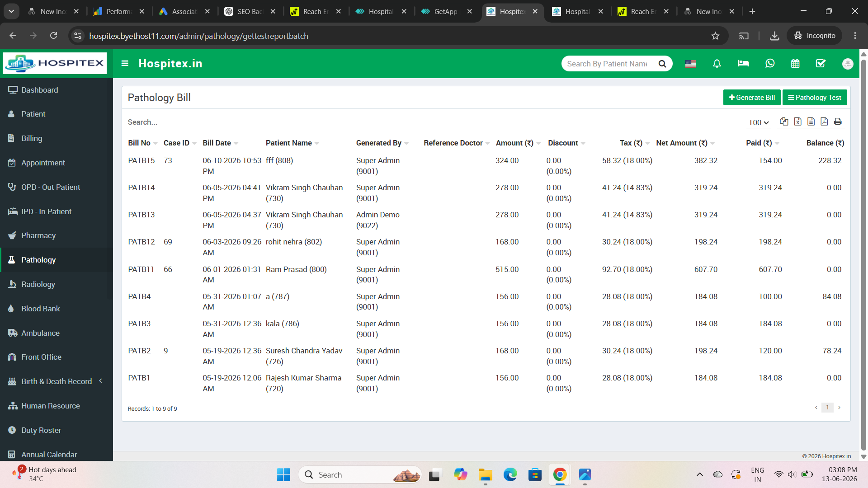The width and height of the screenshot is (868, 488).
Task: Copy the table data icon
Action: (784, 122)
